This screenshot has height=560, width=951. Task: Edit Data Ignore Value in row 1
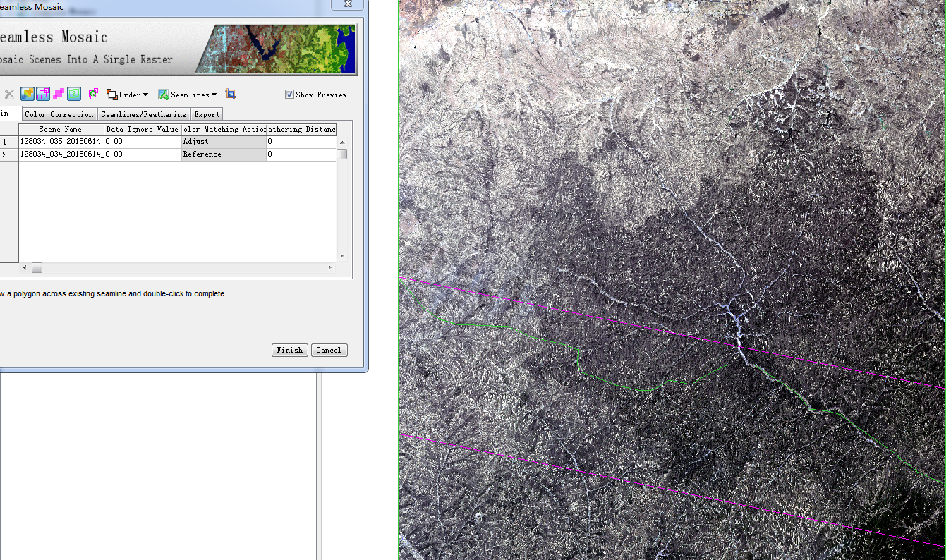[x=143, y=142]
